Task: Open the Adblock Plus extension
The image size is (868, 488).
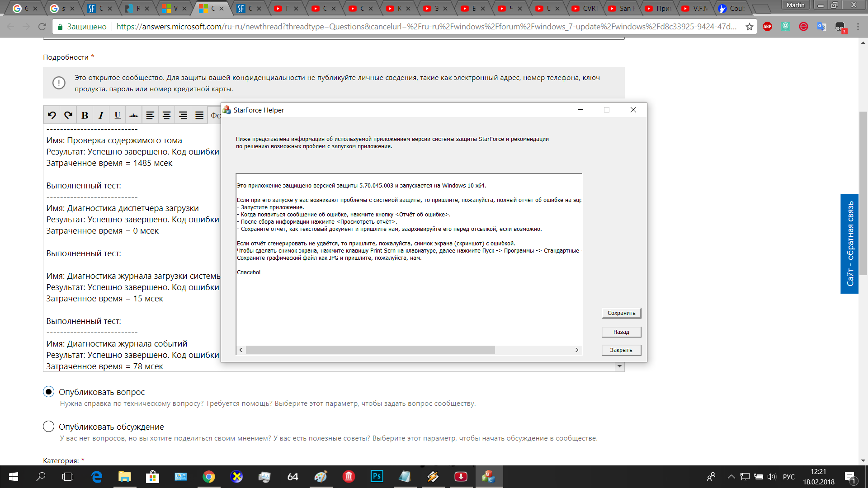Action: [x=767, y=27]
